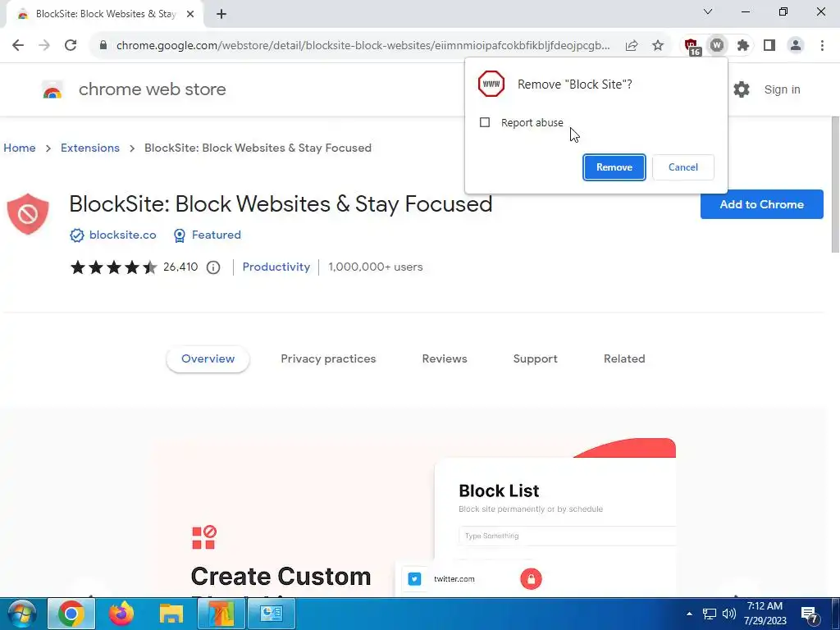This screenshot has height=630, width=840.
Task: Check the Report abuse checkbox
Action: click(x=485, y=123)
